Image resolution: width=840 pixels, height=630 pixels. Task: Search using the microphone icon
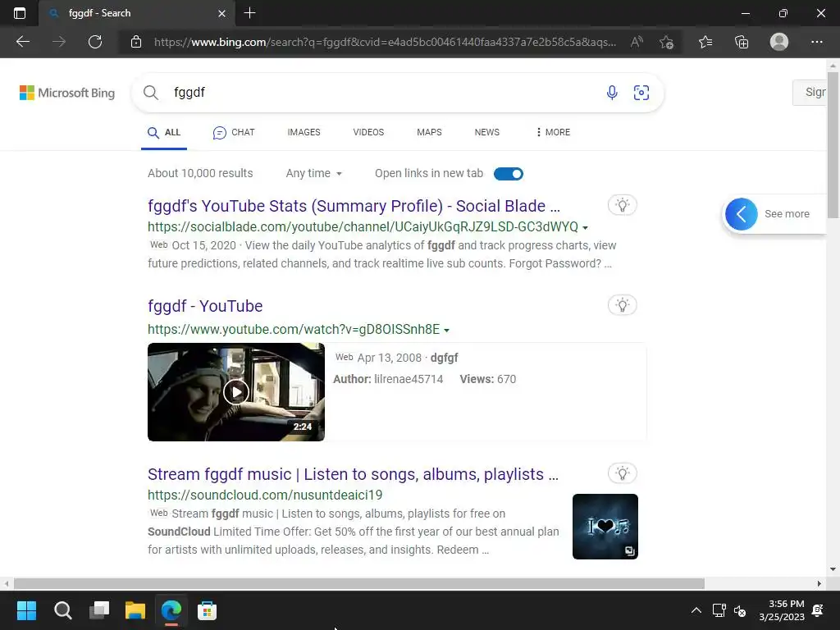pos(612,93)
